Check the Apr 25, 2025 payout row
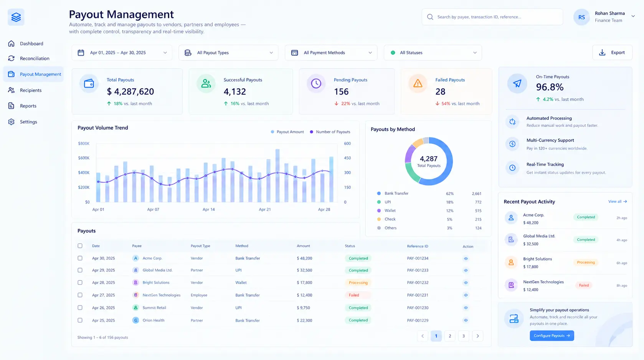644x360 pixels. pos(80,320)
